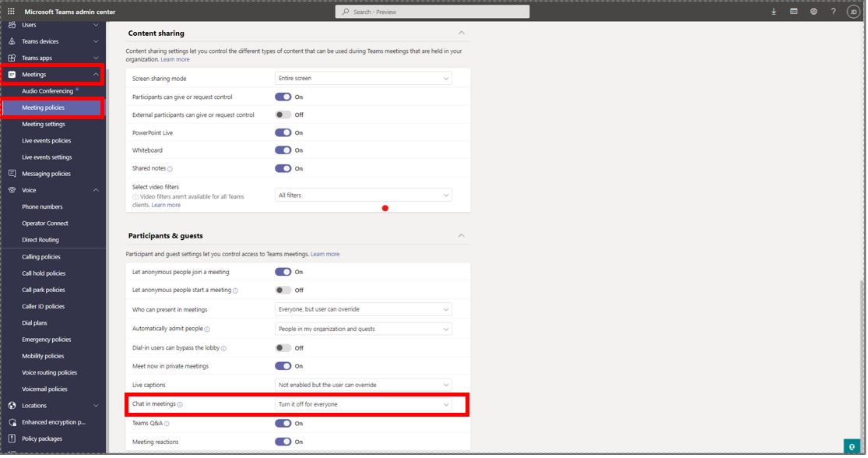Open the Screen sharing mode dropdown
This screenshot has width=868, height=458.
coord(364,78)
